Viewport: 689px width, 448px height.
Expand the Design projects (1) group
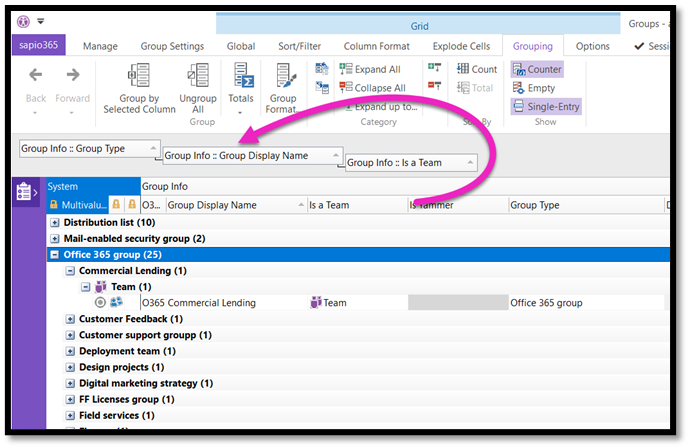70,367
